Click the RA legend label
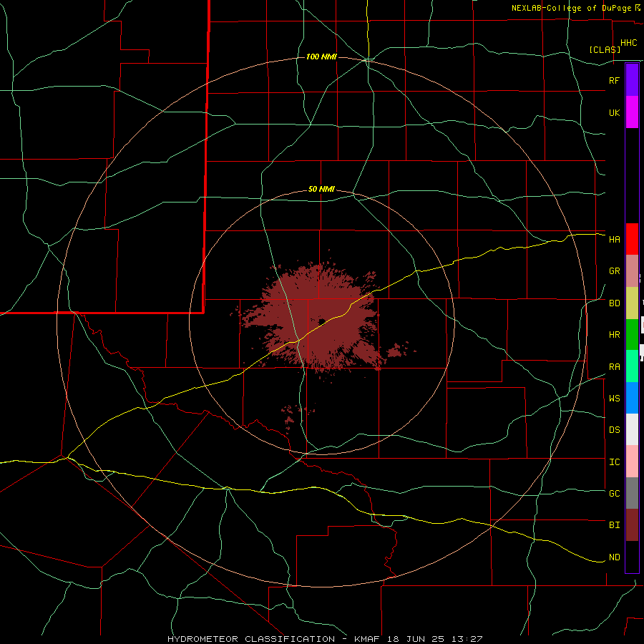This screenshot has height=644, width=644. pos(614,367)
